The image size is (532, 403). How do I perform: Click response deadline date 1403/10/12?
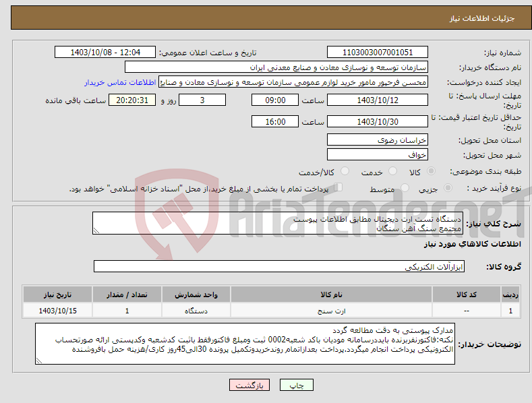tap(378, 100)
